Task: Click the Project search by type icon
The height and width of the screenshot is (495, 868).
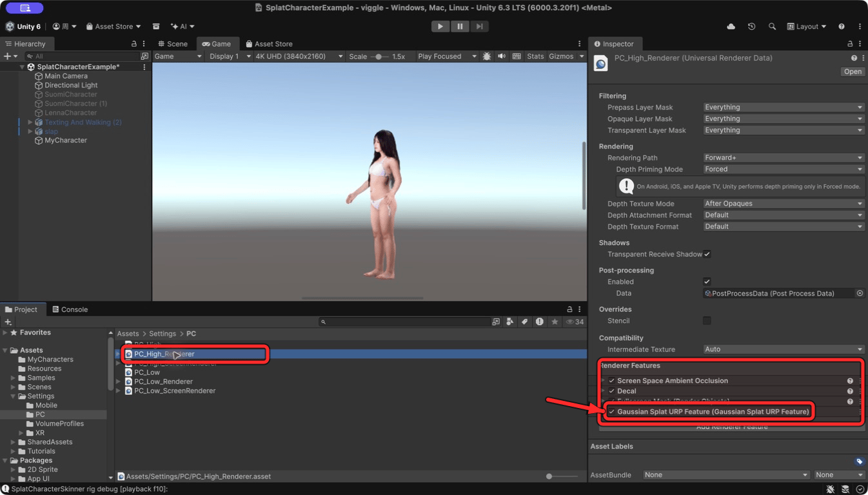Action: tap(510, 322)
